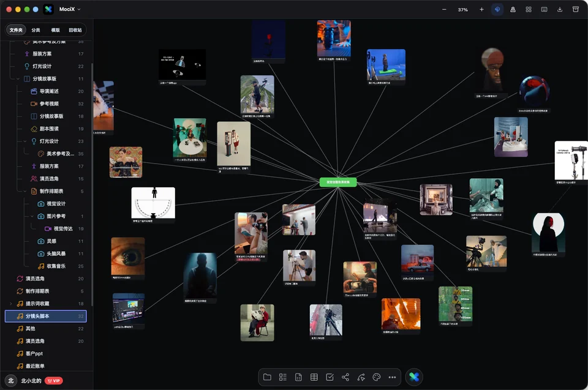The width and height of the screenshot is (588, 390).
Task: Zoom out with the minus icon
Action: pos(444,9)
